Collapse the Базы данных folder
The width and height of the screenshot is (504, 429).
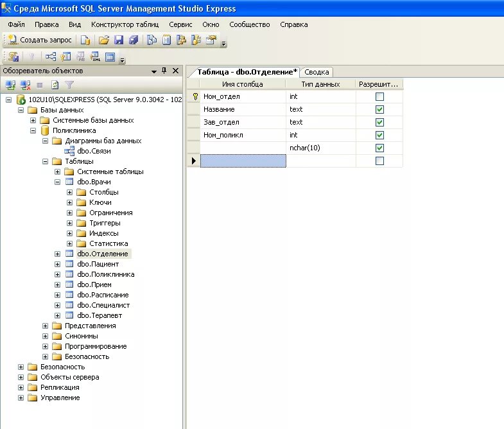(21, 110)
